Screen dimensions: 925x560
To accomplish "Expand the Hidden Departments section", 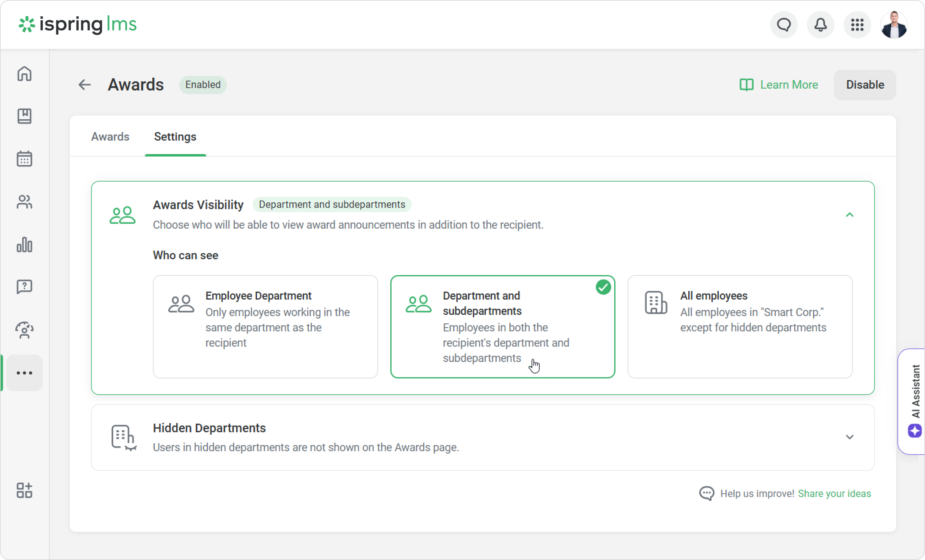I will pyautogui.click(x=849, y=437).
